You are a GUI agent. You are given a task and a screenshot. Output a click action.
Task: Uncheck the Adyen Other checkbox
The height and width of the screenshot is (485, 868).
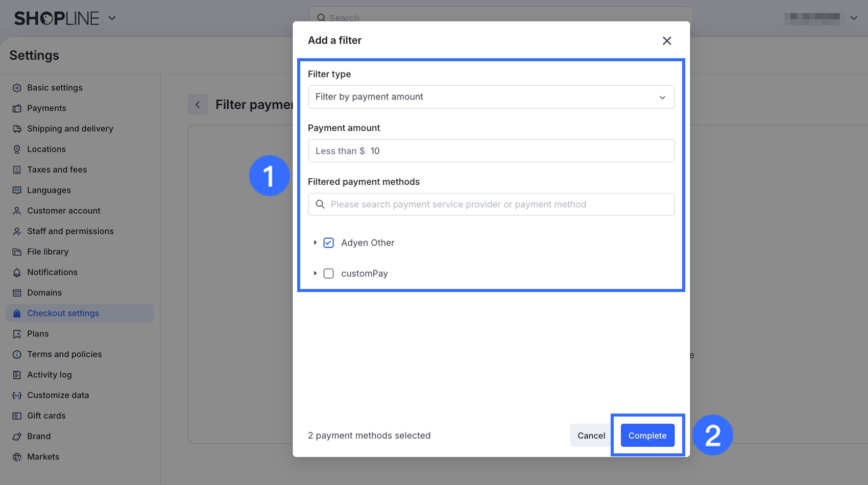coord(329,243)
